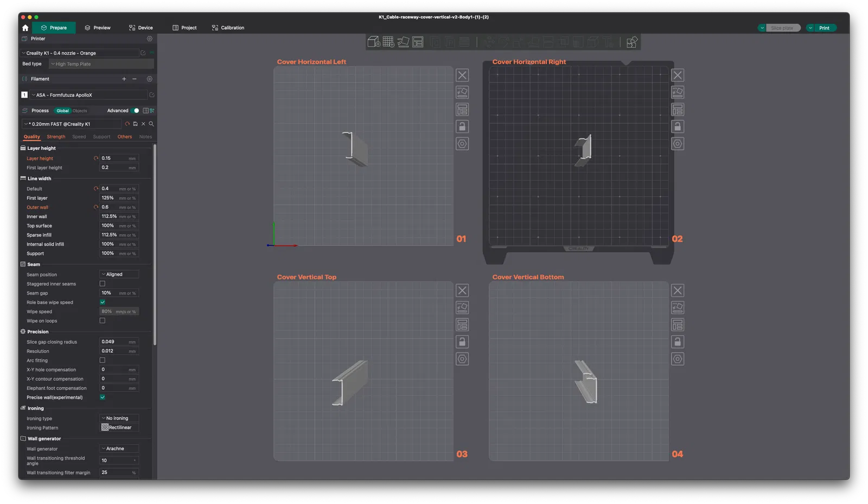This screenshot has height=504, width=868.
Task: Click the Add plate grid icon
Action: pos(388,42)
